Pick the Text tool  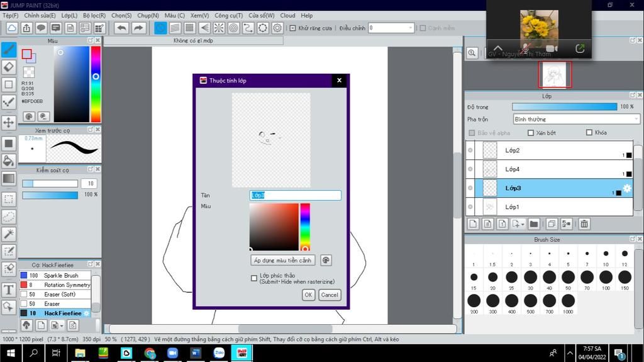[9, 290]
